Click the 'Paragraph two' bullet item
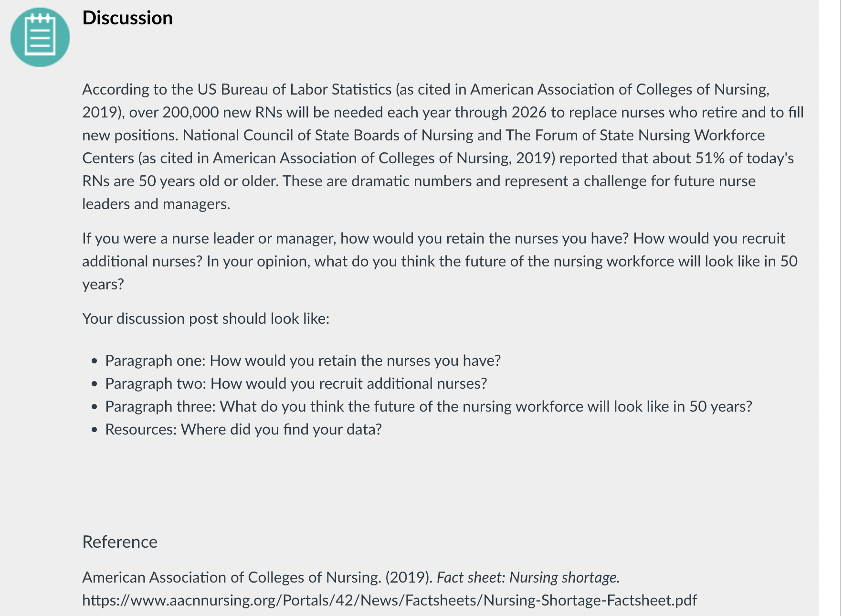This screenshot has width=843, height=616. click(296, 383)
